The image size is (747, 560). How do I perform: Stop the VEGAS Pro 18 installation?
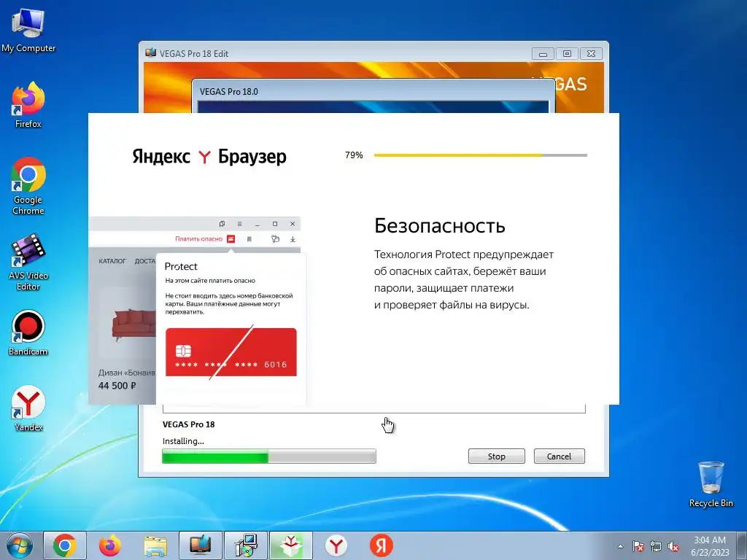click(x=496, y=456)
